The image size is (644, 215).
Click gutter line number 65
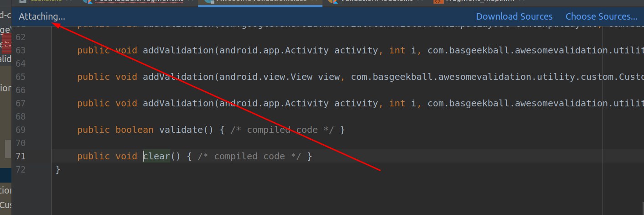pyautogui.click(x=21, y=77)
